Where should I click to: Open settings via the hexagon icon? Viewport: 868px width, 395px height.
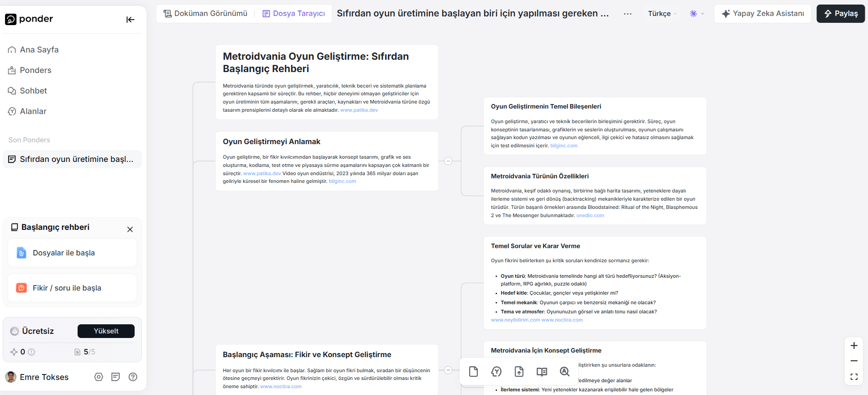point(99,377)
